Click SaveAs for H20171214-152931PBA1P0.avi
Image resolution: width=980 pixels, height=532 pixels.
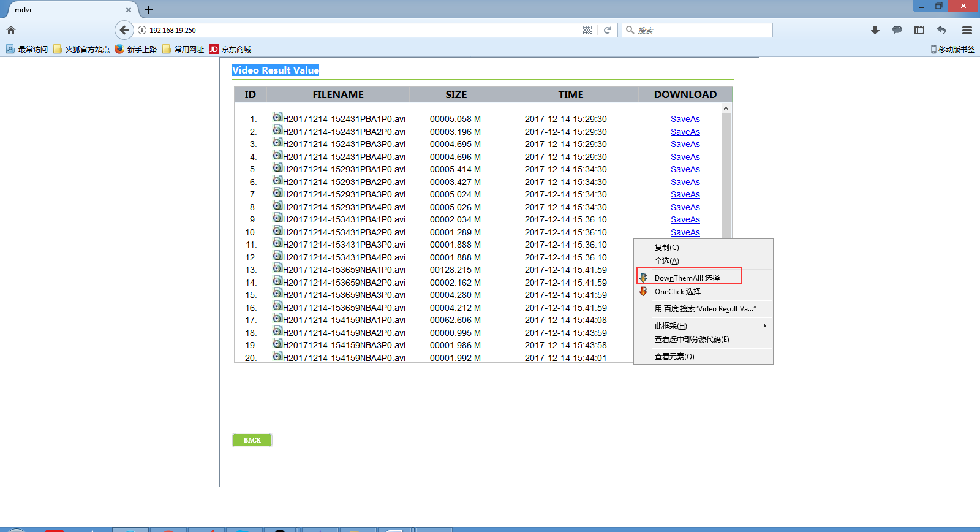(685, 169)
